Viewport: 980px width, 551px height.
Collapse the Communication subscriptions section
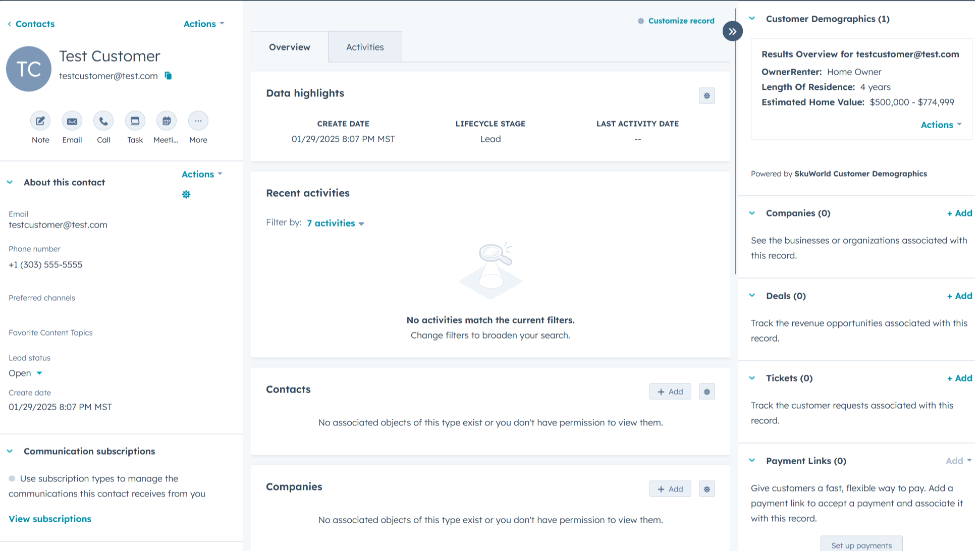(x=10, y=451)
